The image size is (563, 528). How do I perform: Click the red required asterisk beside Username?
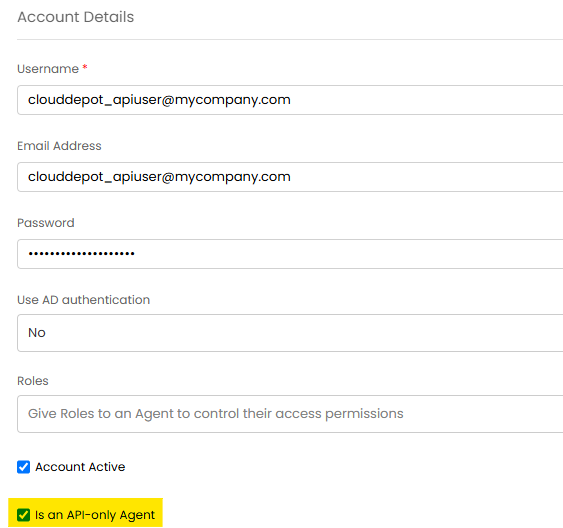[85, 67]
